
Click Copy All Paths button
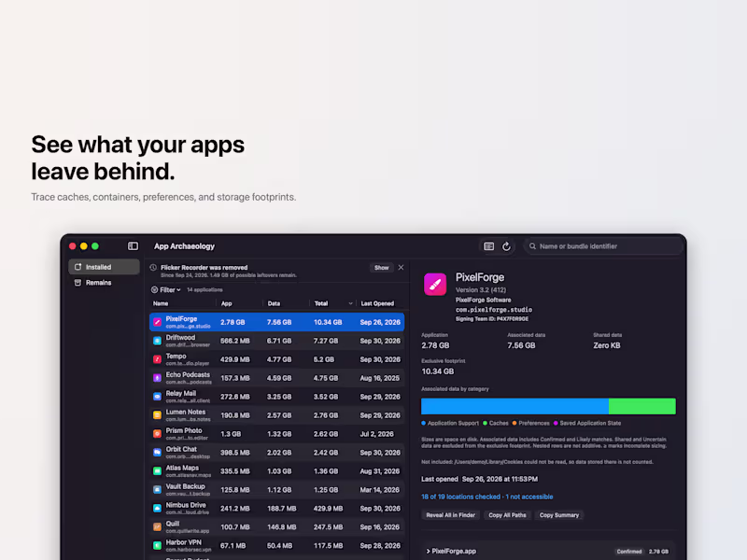click(x=507, y=515)
